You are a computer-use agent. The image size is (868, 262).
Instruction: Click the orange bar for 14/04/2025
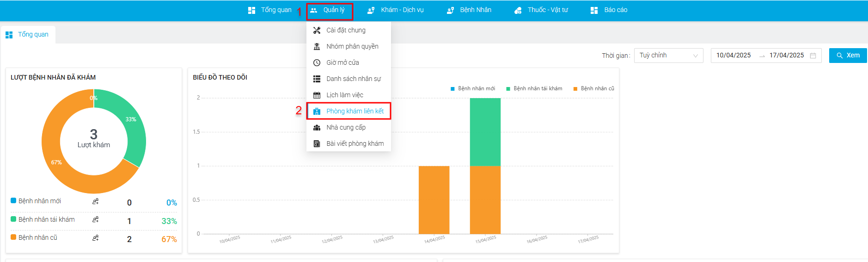(434, 200)
